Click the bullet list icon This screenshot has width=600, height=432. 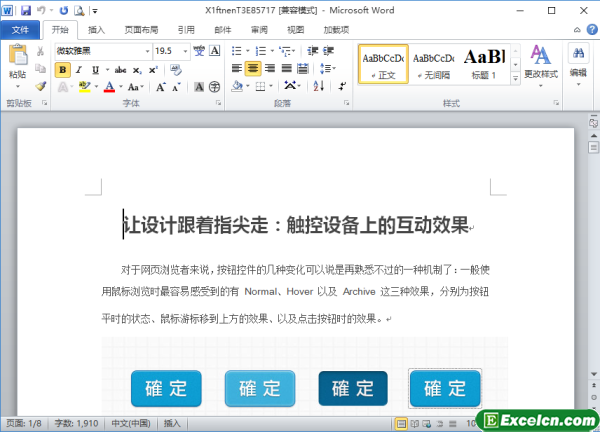[x=237, y=50]
